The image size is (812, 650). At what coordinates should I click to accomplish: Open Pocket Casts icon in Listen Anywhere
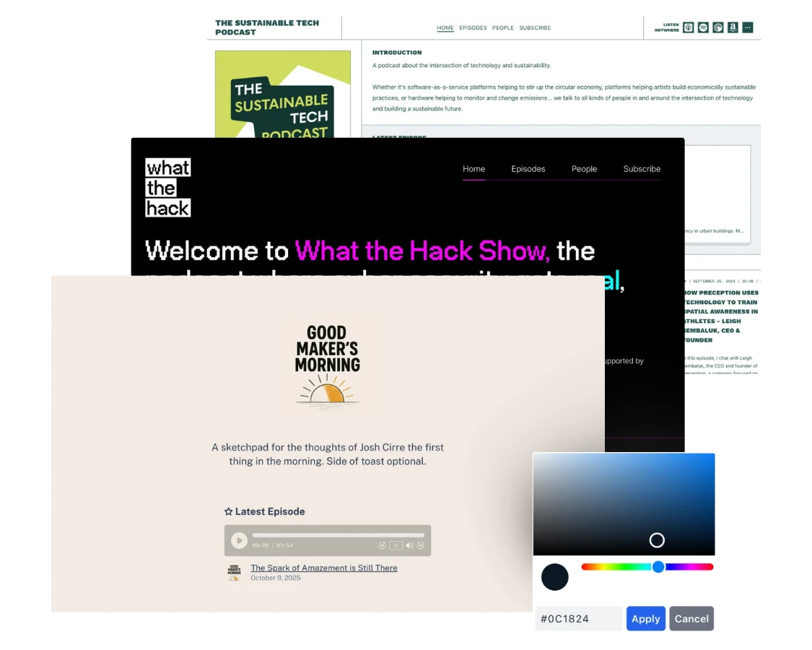pos(717,27)
